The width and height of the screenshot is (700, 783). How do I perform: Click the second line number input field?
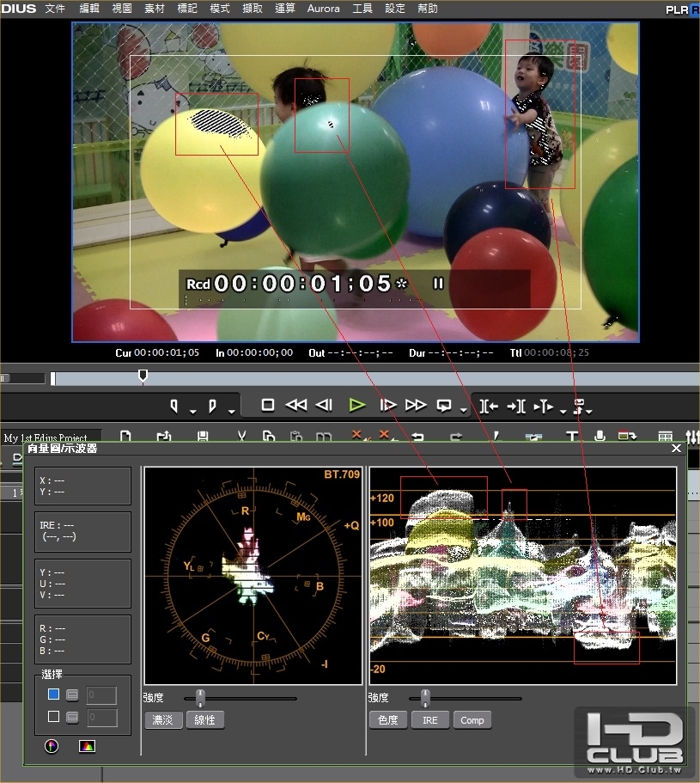(102, 717)
